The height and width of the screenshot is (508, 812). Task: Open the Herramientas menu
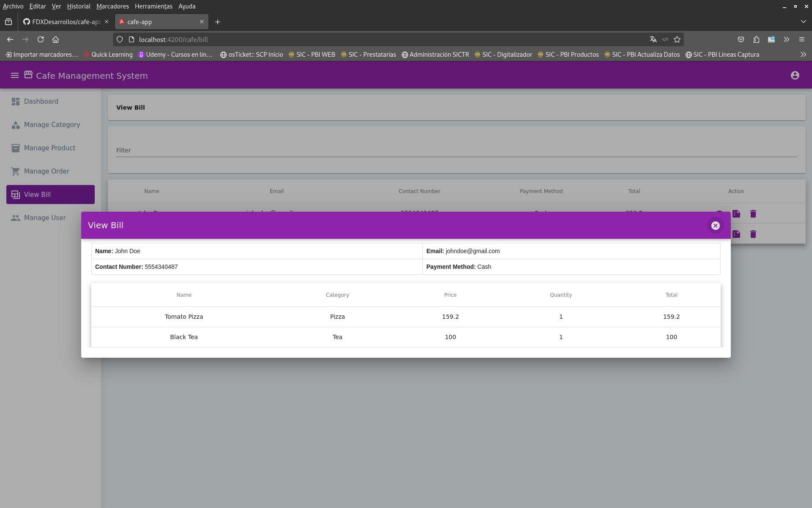point(154,6)
